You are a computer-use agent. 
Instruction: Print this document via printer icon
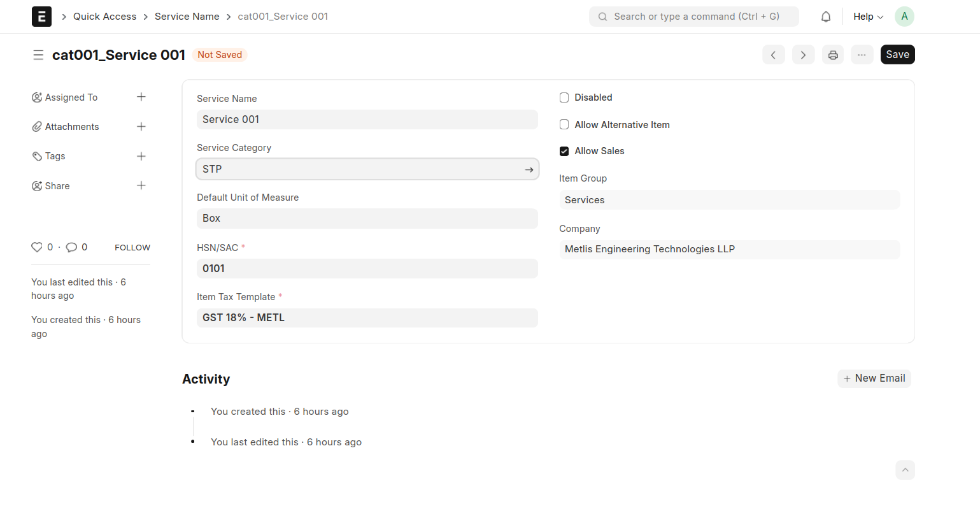click(833, 55)
